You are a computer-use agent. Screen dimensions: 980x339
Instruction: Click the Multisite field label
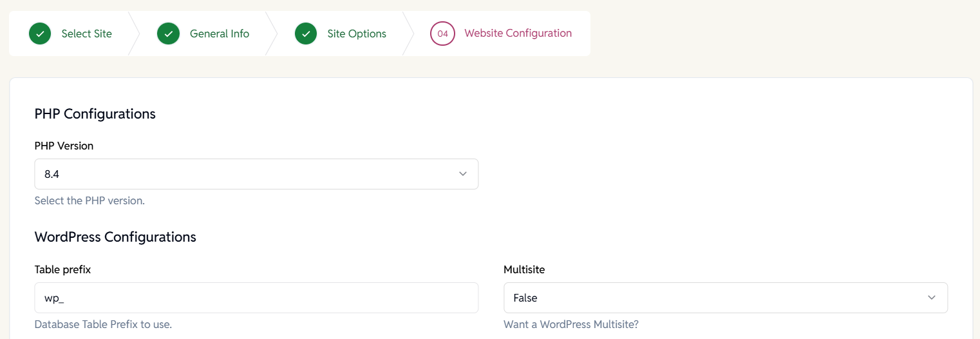[x=523, y=269]
